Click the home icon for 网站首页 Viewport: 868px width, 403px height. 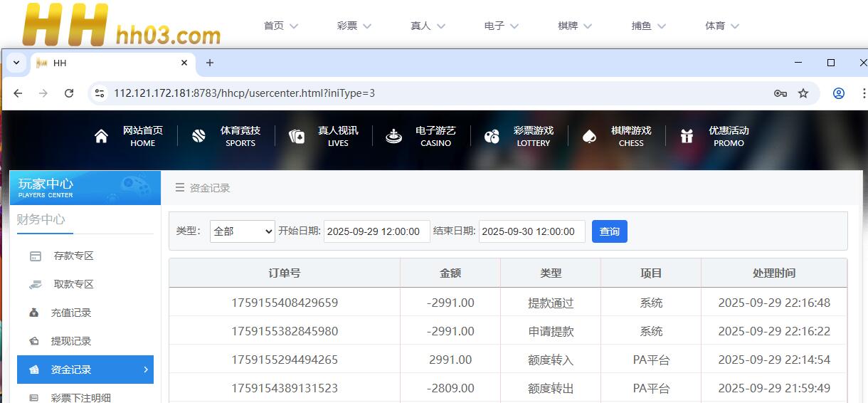[101, 137]
